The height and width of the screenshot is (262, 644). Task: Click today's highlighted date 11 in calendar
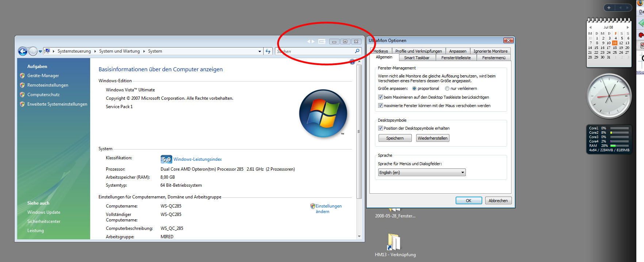[x=615, y=43]
